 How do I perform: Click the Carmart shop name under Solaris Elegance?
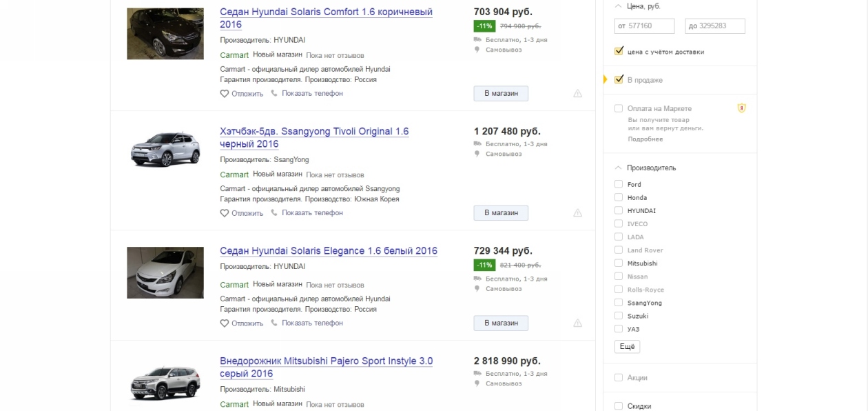tap(234, 285)
